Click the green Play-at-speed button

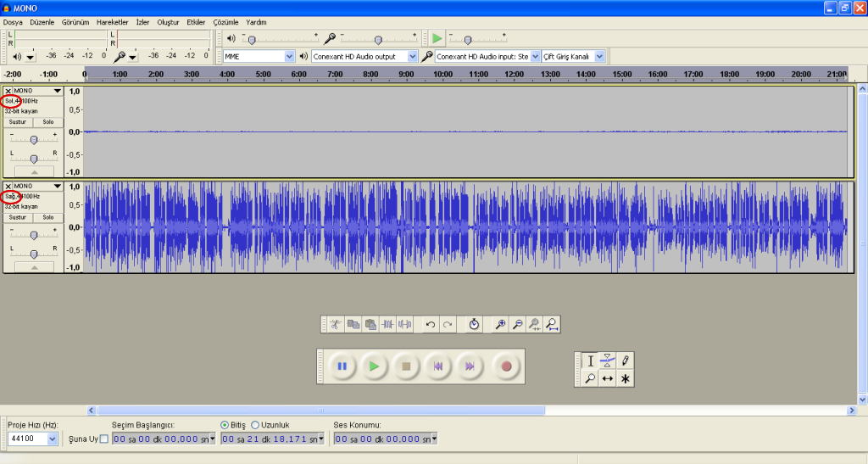[x=437, y=38]
